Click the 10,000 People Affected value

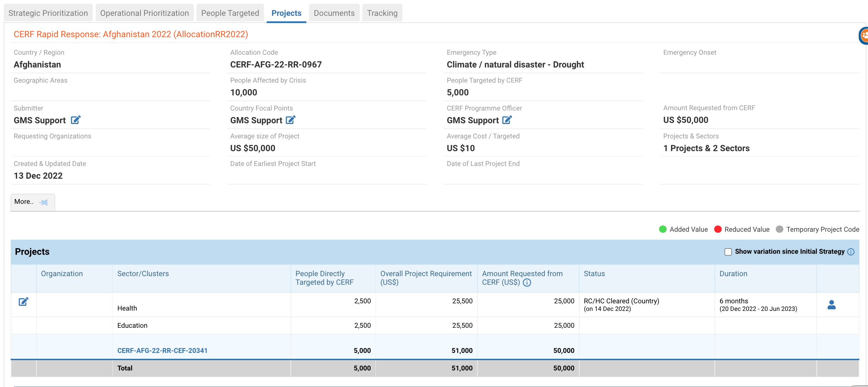(x=244, y=92)
